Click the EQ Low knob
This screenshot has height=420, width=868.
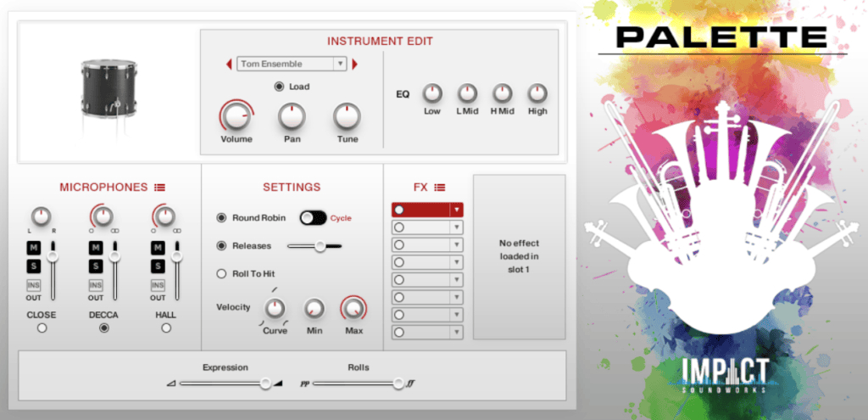click(432, 92)
